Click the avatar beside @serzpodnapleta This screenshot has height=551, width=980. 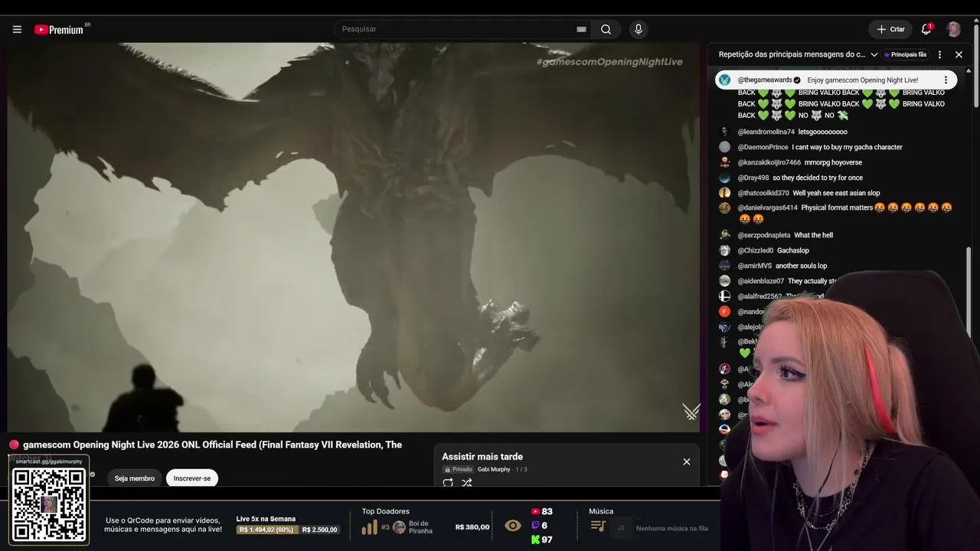pyautogui.click(x=724, y=235)
